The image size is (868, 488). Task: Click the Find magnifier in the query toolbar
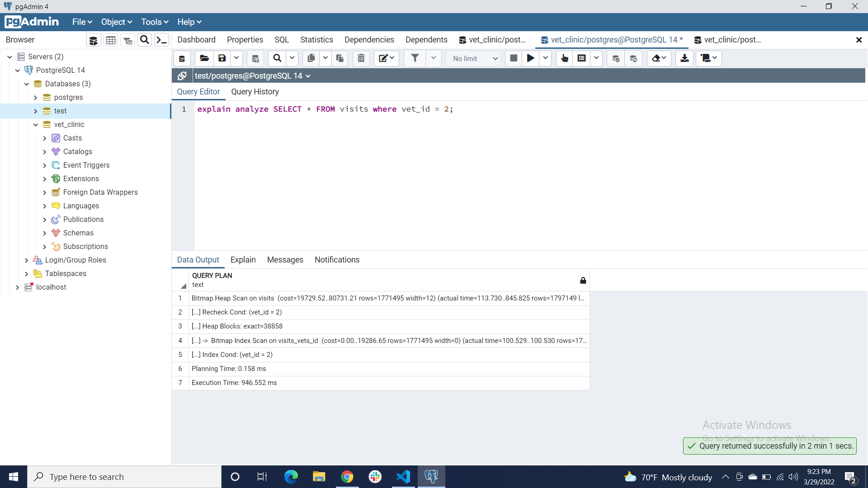277,58
